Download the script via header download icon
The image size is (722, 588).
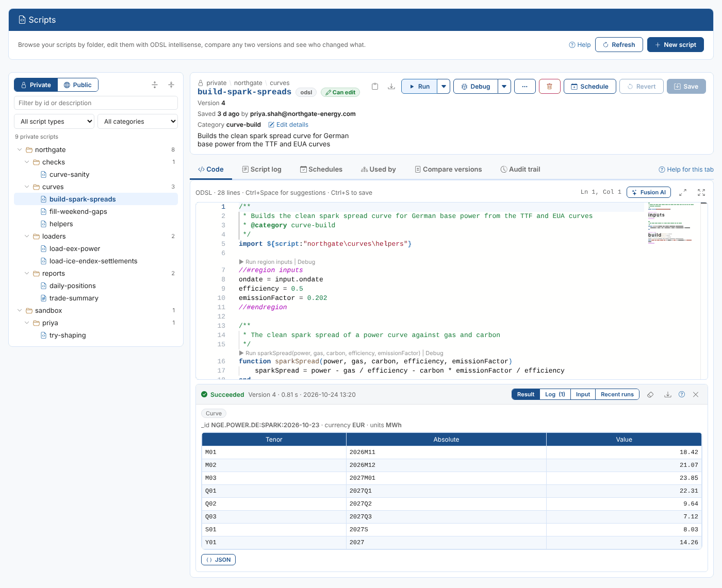click(391, 87)
